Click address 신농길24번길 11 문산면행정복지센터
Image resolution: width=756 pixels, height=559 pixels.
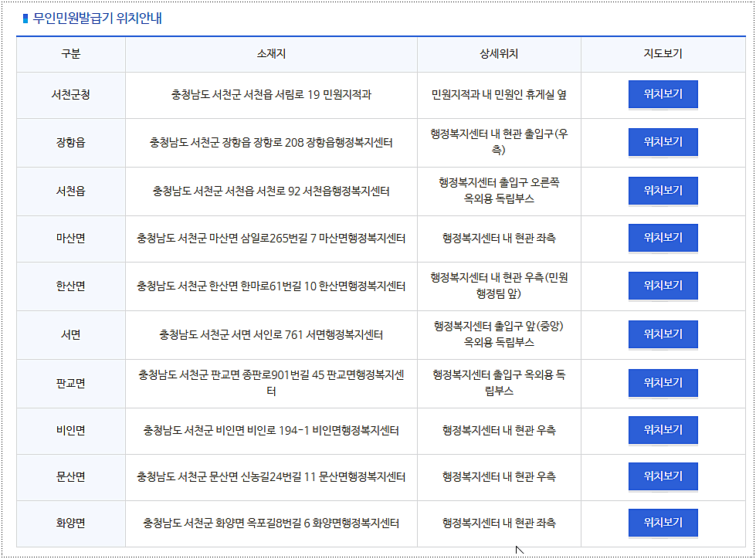pos(271,476)
